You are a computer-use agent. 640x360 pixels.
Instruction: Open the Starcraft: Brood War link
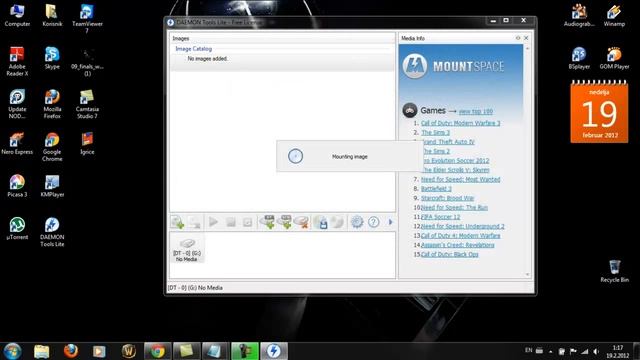[x=447, y=198]
